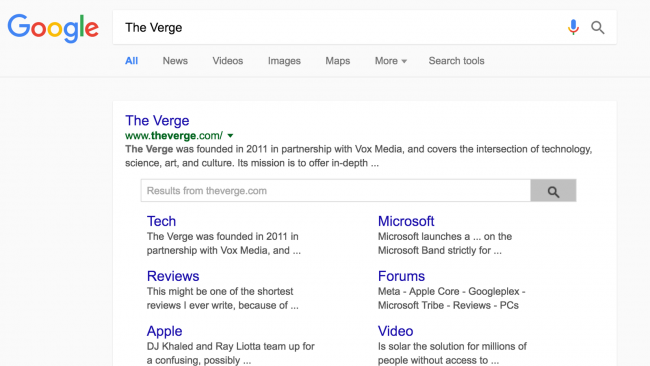This screenshot has height=366, width=650.
Task: Open the Maps tab
Action: tap(337, 61)
